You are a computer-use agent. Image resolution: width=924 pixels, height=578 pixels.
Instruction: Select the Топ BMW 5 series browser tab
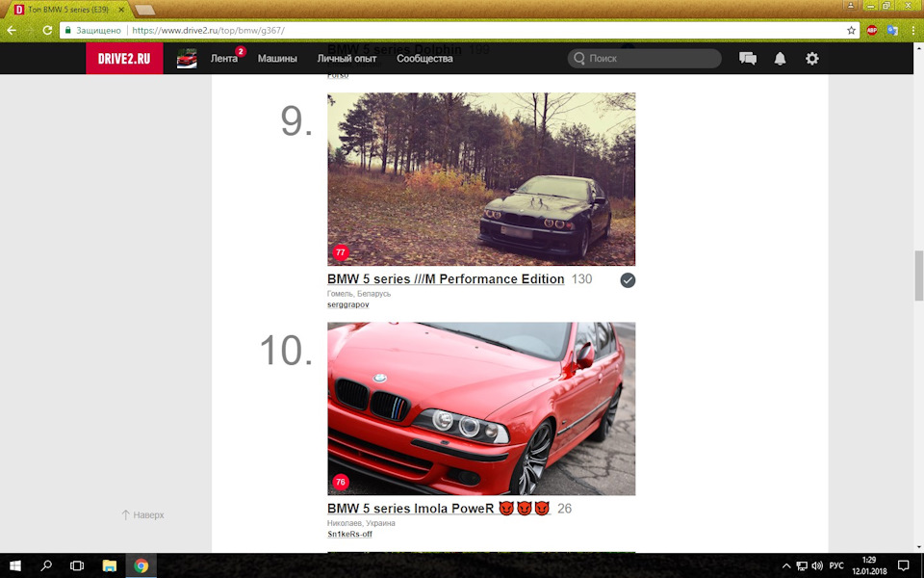pyautogui.click(x=67, y=10)
